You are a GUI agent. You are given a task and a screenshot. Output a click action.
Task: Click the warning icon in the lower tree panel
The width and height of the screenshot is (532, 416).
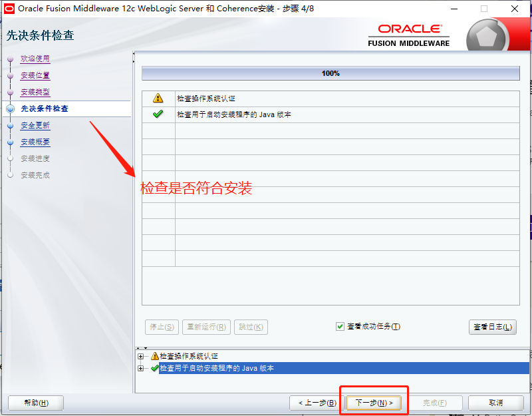click(155, 356)
